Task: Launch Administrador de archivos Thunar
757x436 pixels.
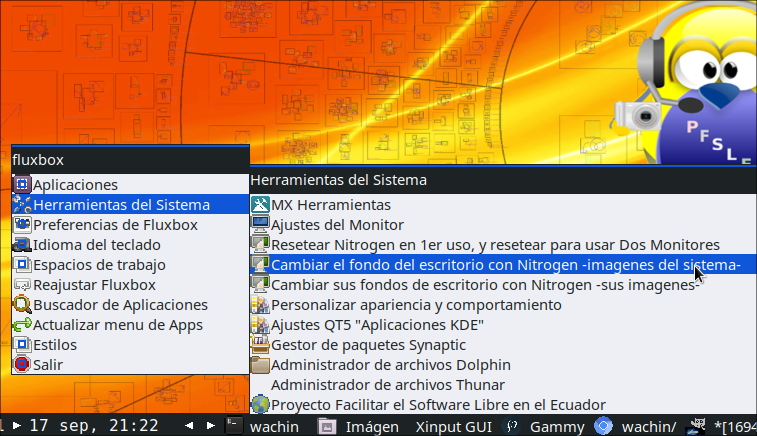Action: 504,385
